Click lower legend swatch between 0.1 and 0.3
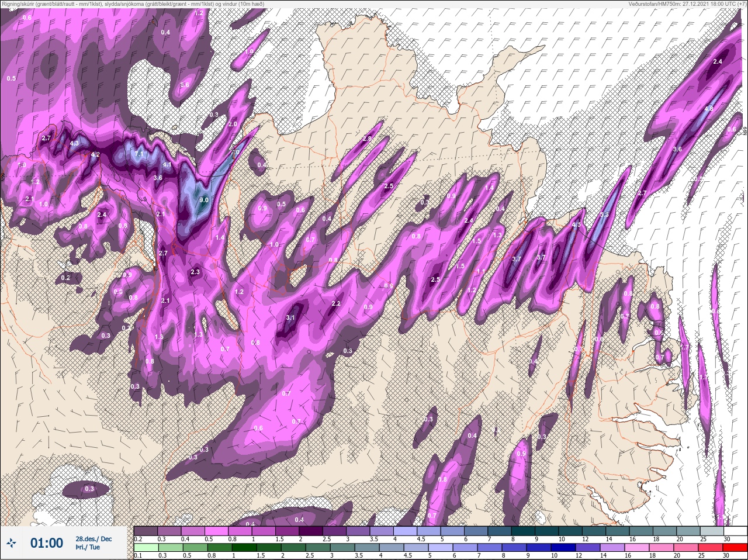This screenshot has width=748, height=560. click(146, 547)
